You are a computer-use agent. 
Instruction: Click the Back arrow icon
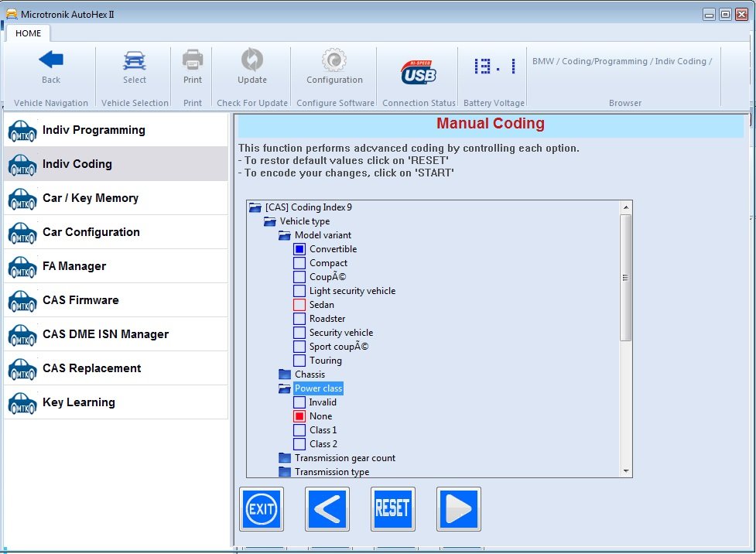[x=51, y=60]
